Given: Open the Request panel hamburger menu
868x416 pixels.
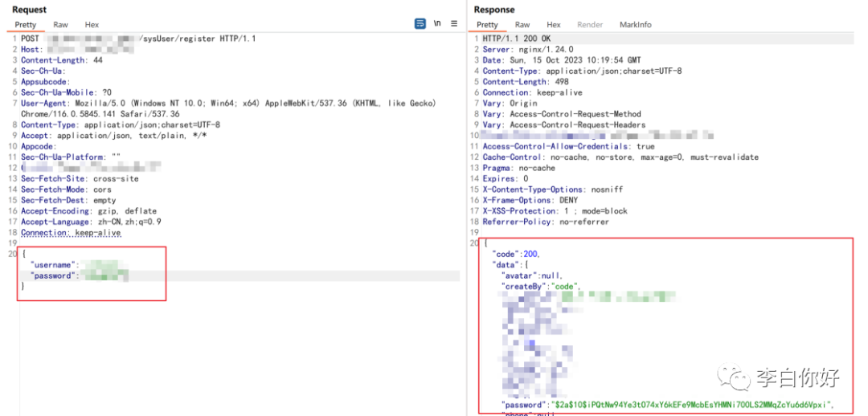Looking at the screenshot, I should coord(454,24).
